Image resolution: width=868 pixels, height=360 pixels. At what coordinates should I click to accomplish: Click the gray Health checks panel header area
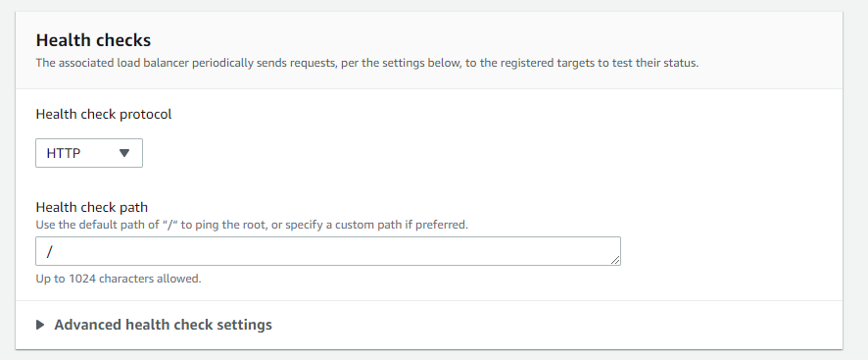coord(429,50)
